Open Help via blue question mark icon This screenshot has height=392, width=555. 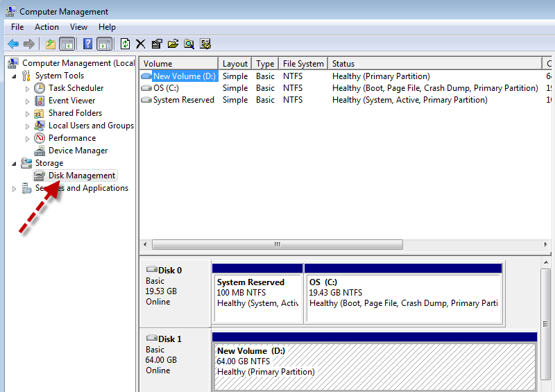coord(88,44)
